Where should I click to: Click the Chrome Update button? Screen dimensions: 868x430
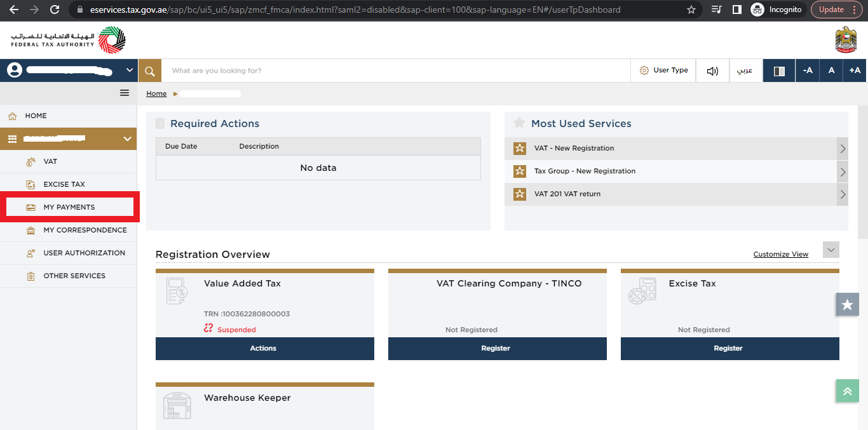[x=837, y=10]
